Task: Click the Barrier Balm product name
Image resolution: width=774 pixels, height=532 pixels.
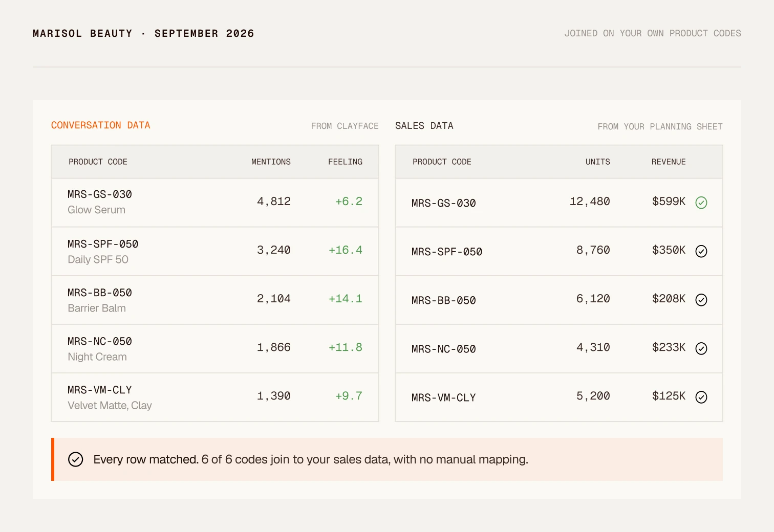Action: [x=97, y=308]
